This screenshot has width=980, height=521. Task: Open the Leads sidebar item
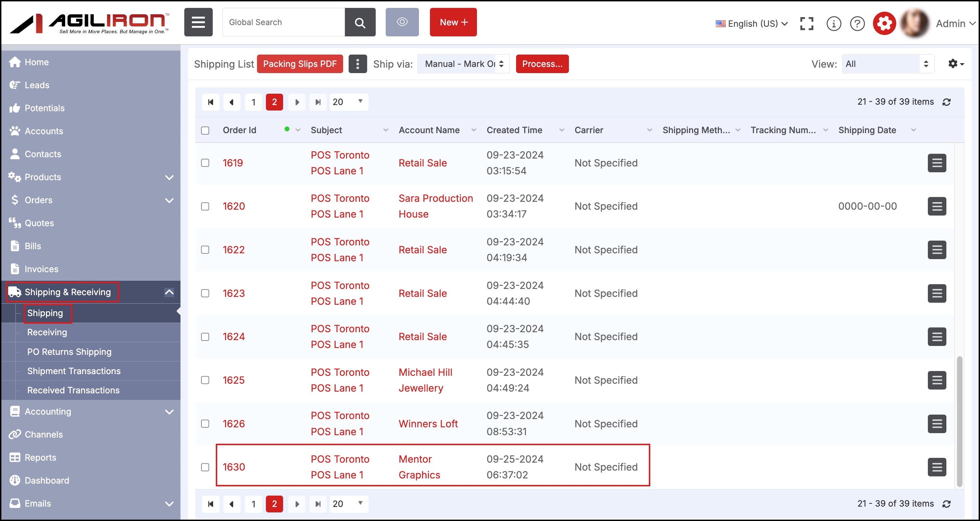point(91,85)
